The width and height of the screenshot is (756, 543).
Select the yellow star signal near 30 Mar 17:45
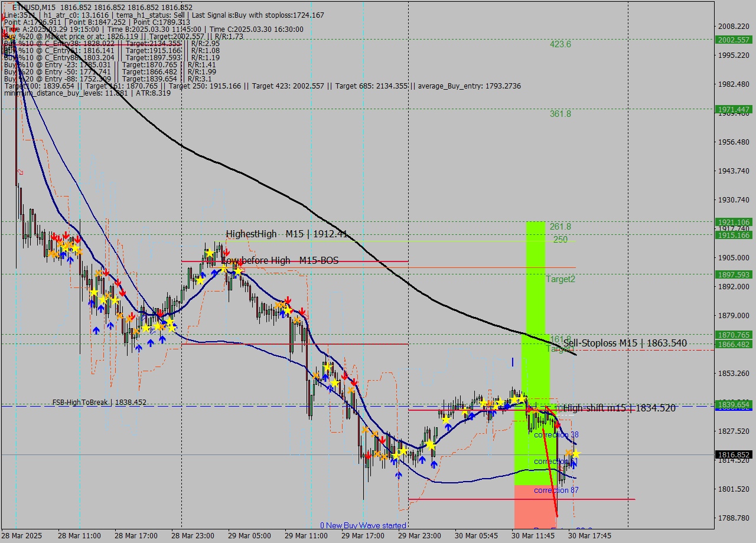click(x=576, y=453)
